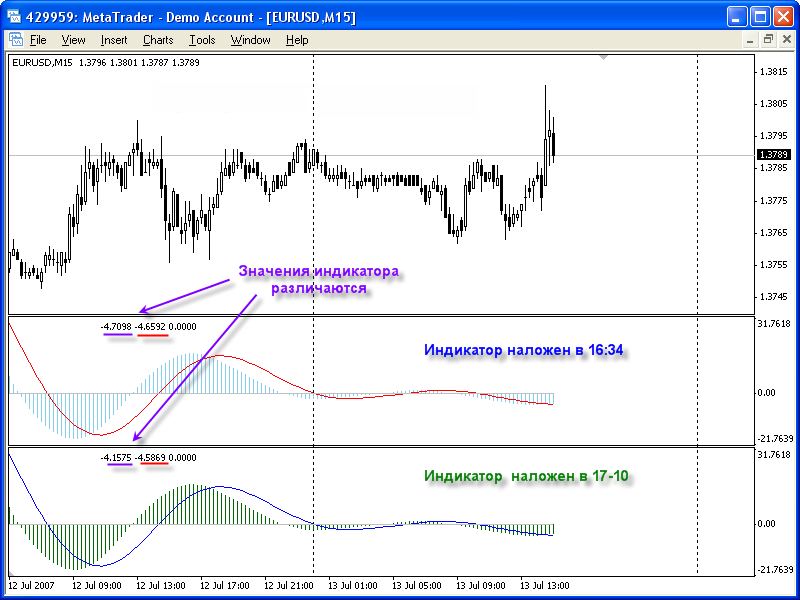Open the Help menu
The height and width of the screenshot is (600, 800).
point(297,40)
